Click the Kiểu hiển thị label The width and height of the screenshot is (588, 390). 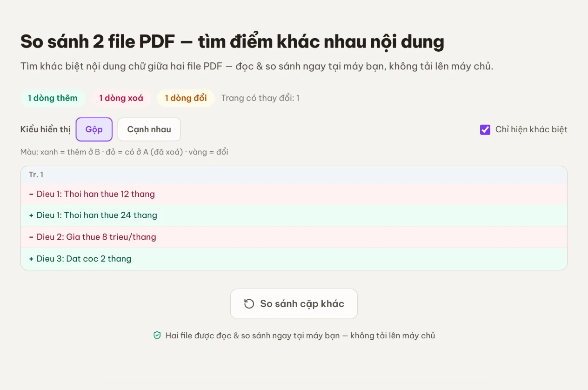tap(46, 129)
